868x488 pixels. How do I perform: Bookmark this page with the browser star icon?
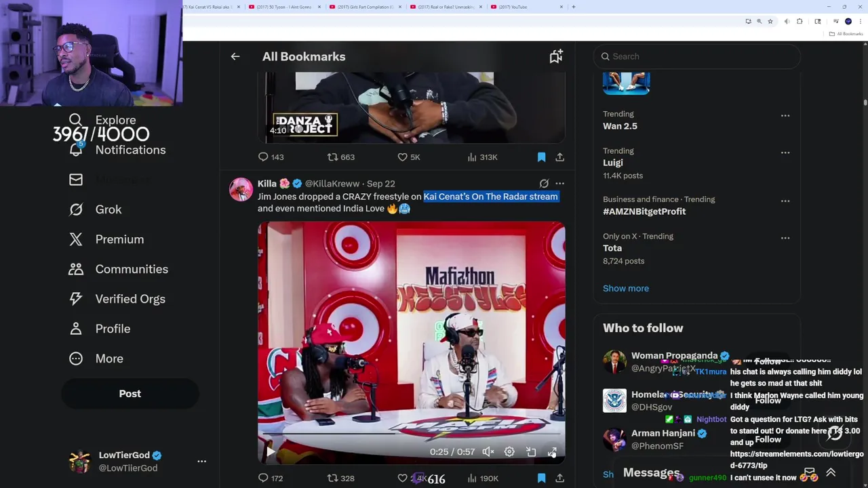770,21
